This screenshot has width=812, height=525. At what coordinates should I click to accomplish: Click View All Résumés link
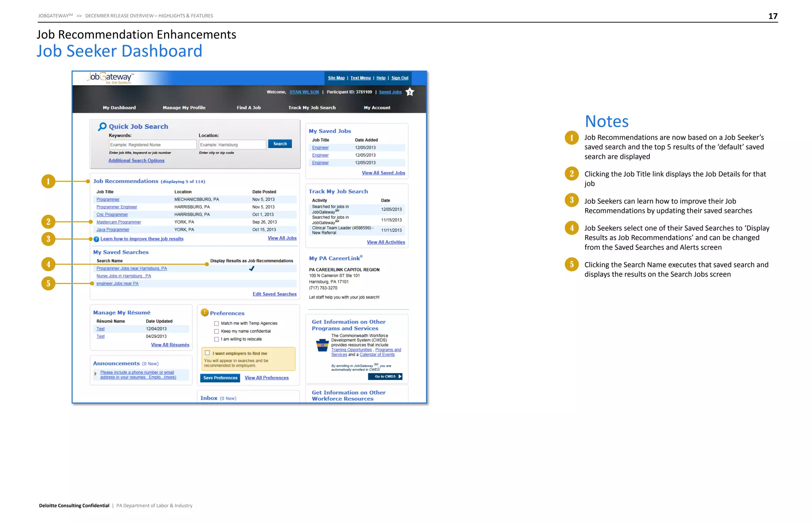[x=170, y=345]
